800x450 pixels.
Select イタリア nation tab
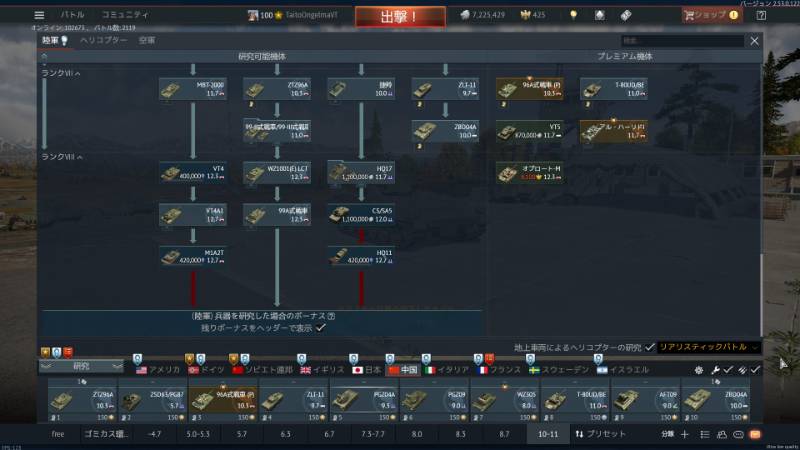pos(447,370)
